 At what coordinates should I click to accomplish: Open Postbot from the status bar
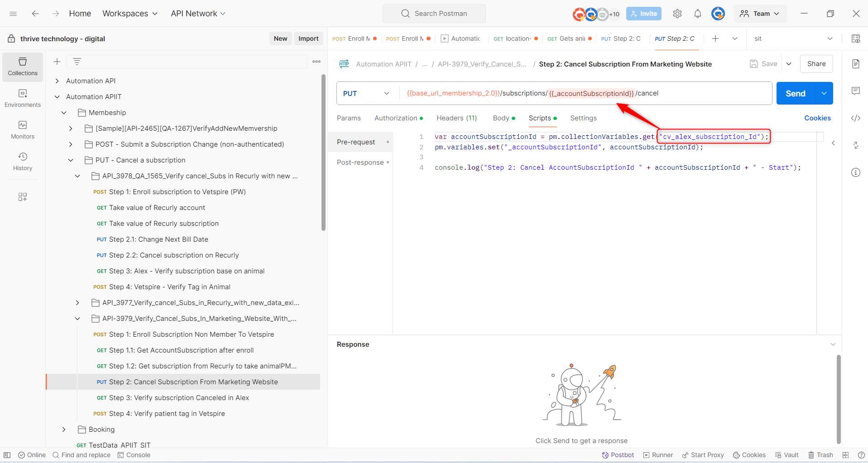coord(618,455)
